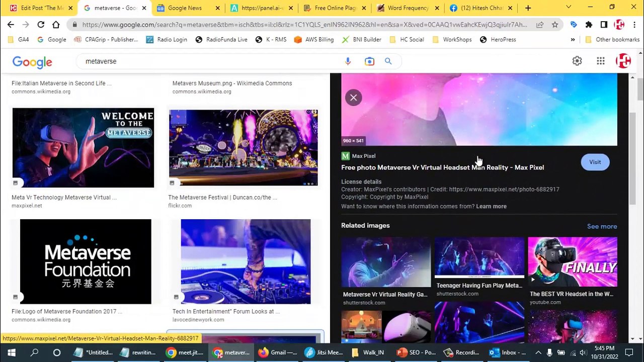Select the Tech In Entertainment DJ thumbnail
The width and height of the screenshot is (644, 362).
pyautogui.click(x=246, y=261)
